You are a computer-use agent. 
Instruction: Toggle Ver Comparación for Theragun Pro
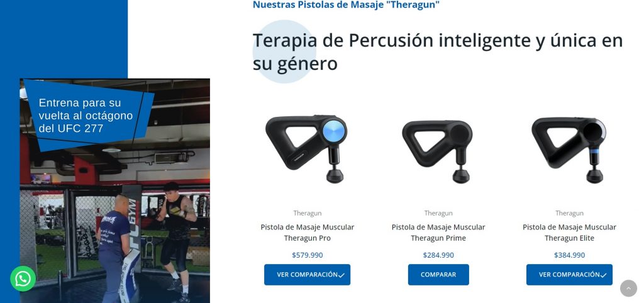tap(307, 275)
